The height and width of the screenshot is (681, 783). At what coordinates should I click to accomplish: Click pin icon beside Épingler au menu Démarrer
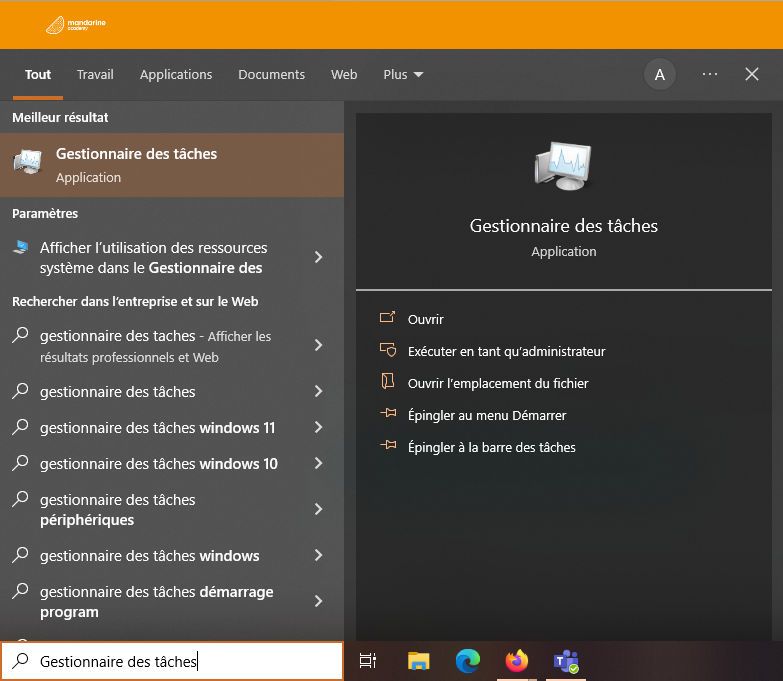click(x=388, y=414)
